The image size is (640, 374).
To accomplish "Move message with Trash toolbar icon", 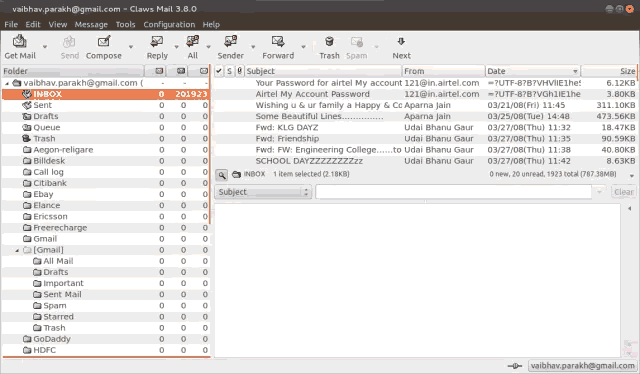I will coord(329,42).
